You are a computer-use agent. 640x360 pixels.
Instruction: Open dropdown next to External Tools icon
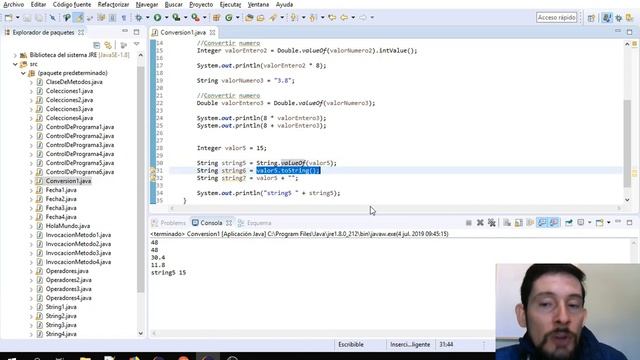point(204,18)
